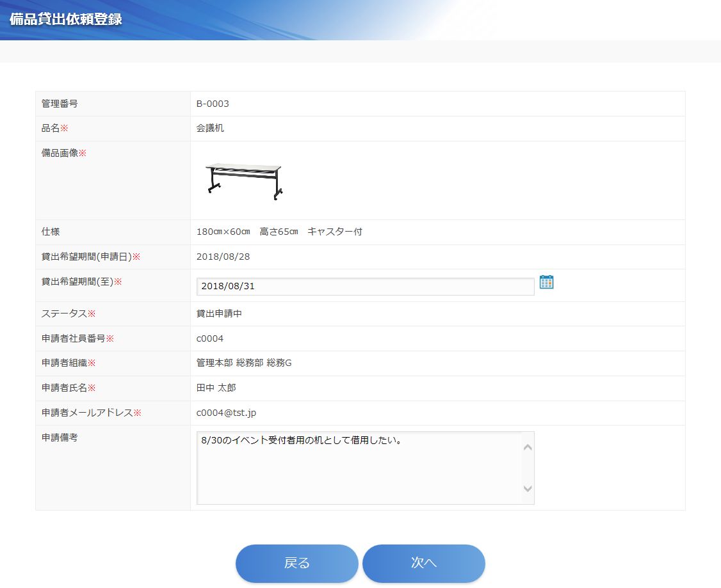Image resolution: width=721 pixels, height=588 pixels.
Task: Click the remarks box scroll down arrow
Action: point(528,488)
